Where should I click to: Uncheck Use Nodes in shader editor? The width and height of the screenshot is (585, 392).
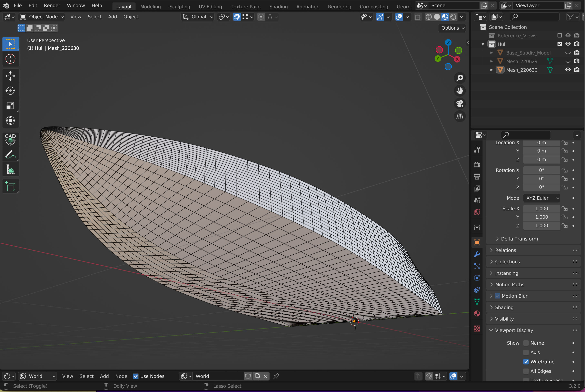pos(136,376)
